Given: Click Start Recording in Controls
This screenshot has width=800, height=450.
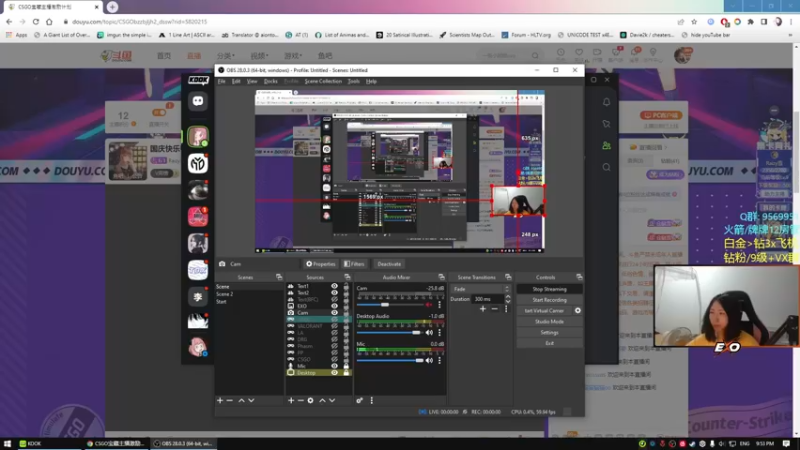Looking at the screenshot, I should click(549, 300).
